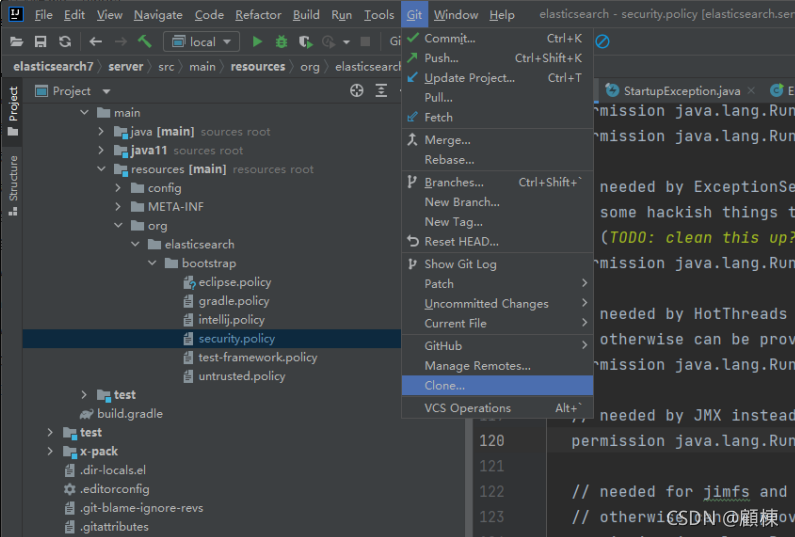Screen dimensions: 795x537
Task: Open the GitHub submenu
Action: coord(497,346)
